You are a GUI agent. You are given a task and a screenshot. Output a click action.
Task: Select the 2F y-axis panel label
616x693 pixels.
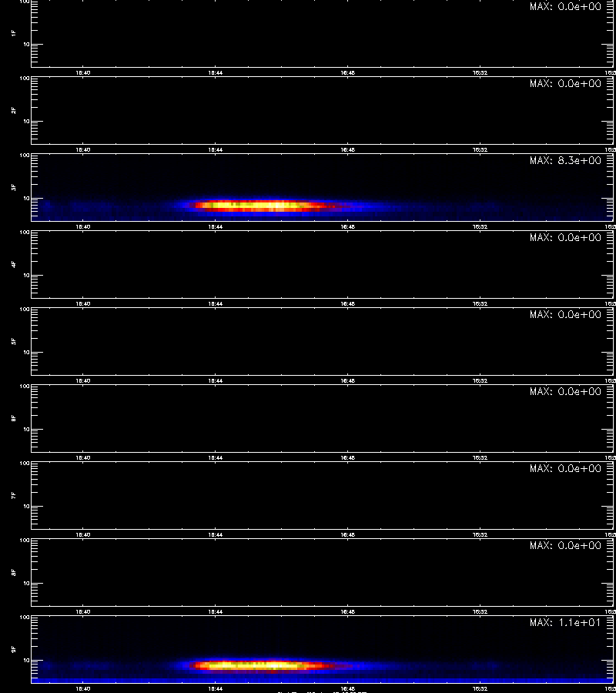click(14, 110)
